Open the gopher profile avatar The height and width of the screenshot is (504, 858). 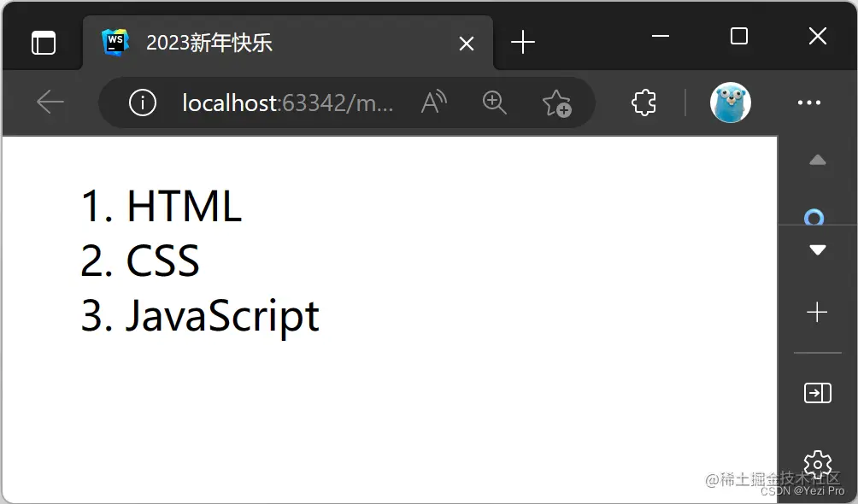731,103
